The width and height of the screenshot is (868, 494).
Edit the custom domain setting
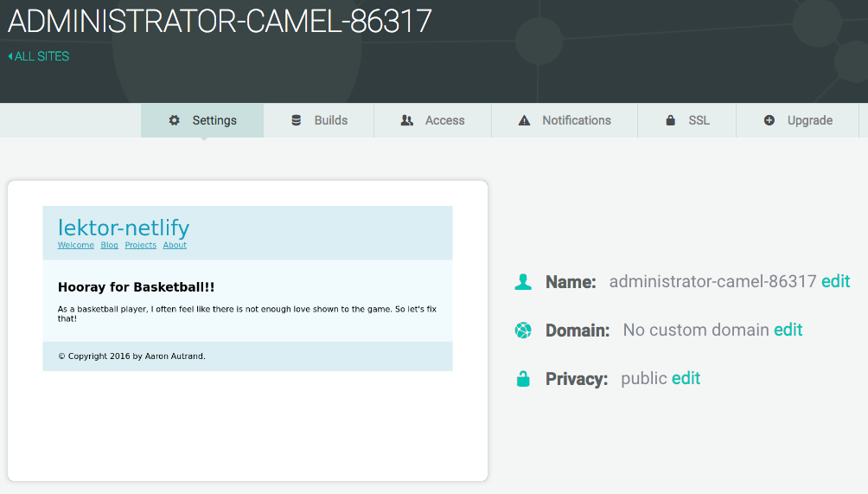pyautogui.click(x=788, y=330)
